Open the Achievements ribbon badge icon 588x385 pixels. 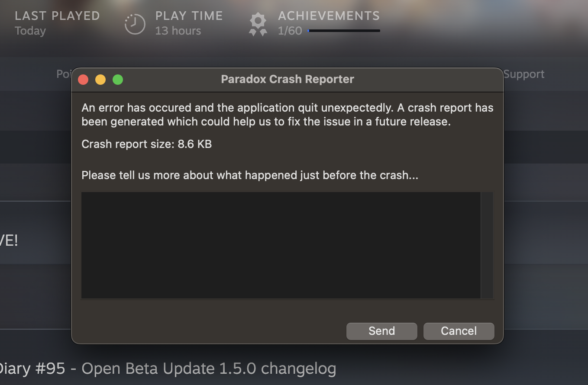point(258,25)
